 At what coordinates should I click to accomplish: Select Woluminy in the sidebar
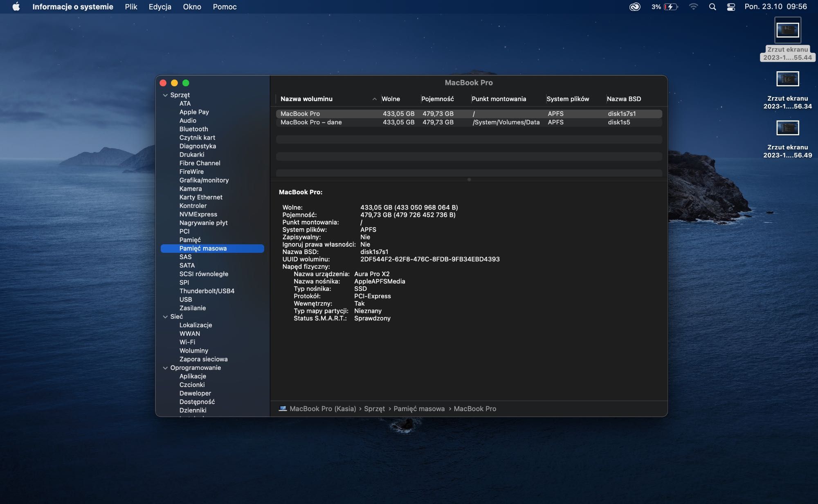click(x=194, y=351)
